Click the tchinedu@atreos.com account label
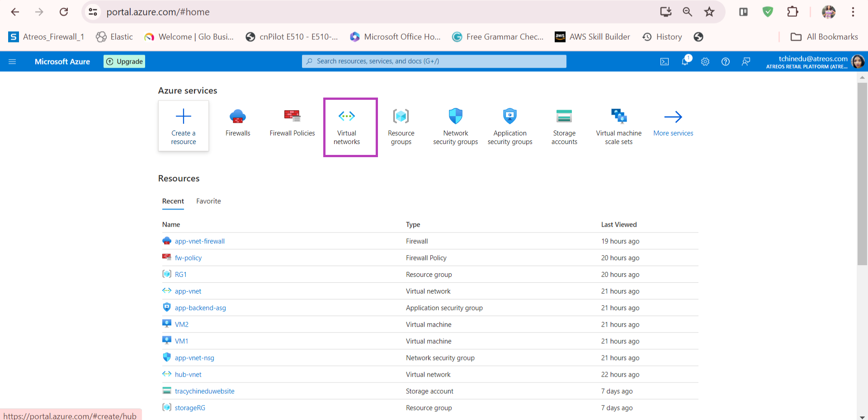 click(813, 59)
